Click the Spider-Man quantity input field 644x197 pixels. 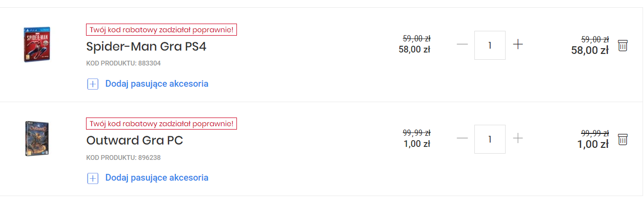490,45
